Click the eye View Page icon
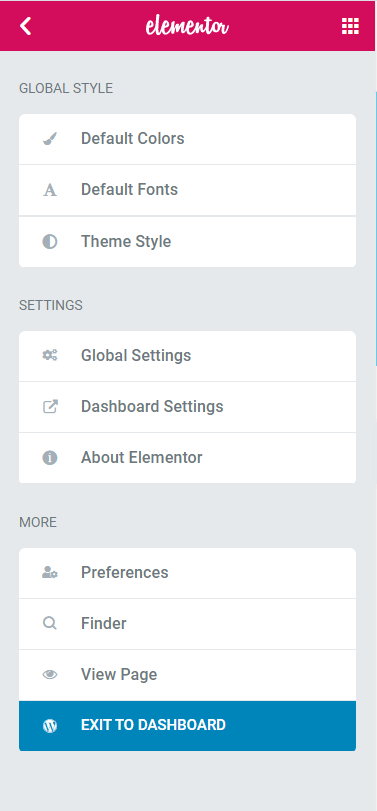This screenshot has width=377, height=811. [x=50, y=674]
